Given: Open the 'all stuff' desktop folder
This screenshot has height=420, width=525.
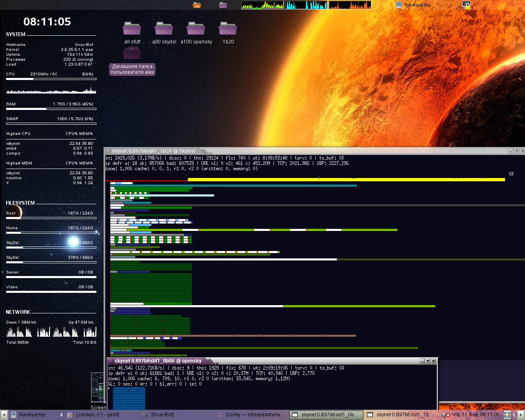Looking at the screenshot, I should click(x=132, y=33).
